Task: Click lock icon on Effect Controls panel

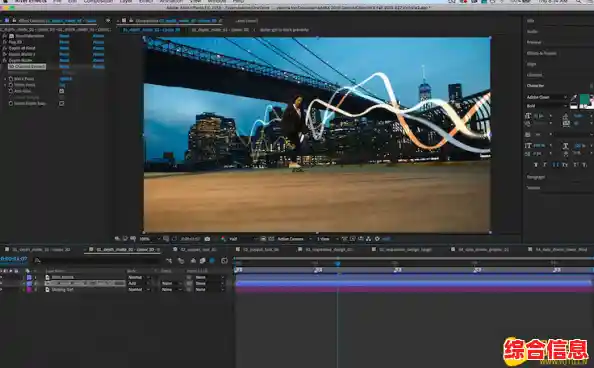Action: coord(14,20)
